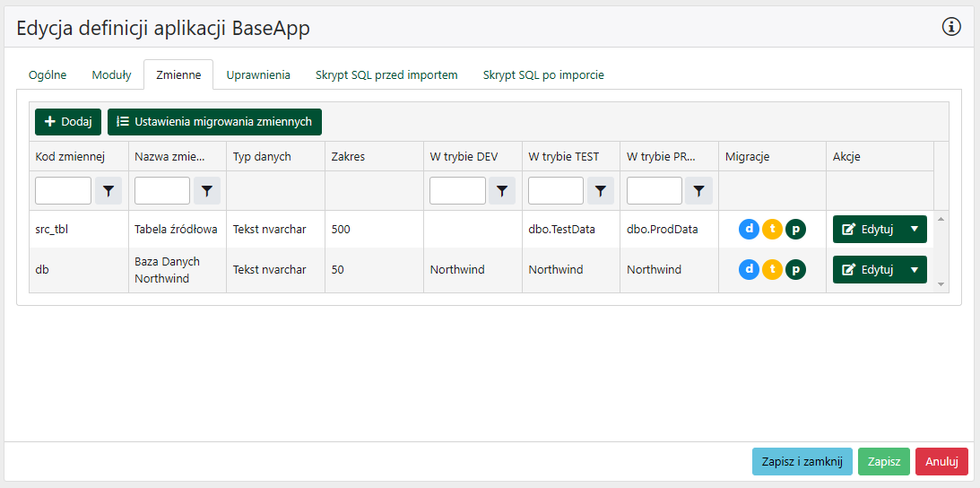Sort by W trybie DEV column header

[473, 156]
